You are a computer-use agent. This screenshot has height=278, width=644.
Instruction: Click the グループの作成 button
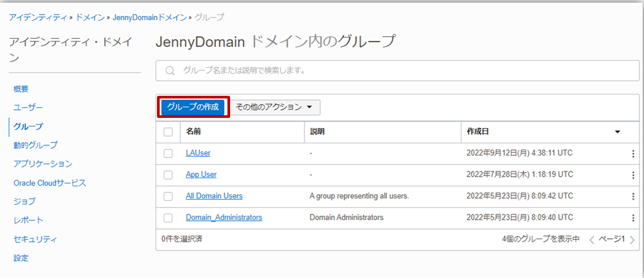pos(193,107)
